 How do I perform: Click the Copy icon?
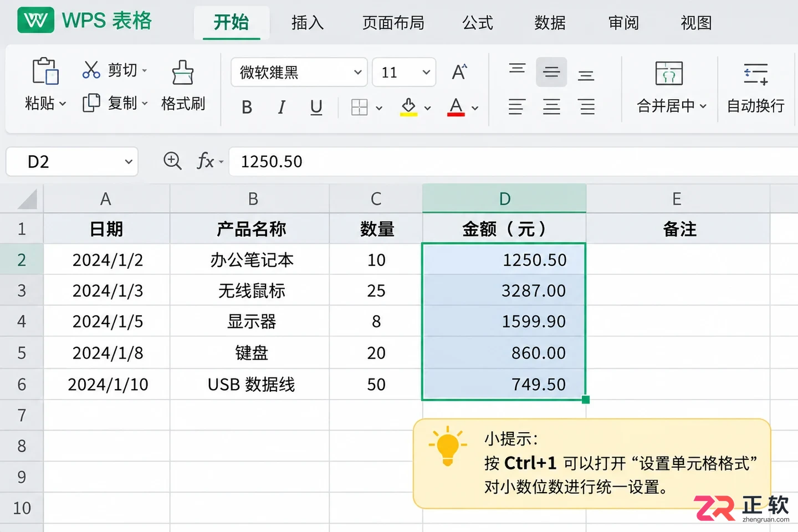[91, 103]
